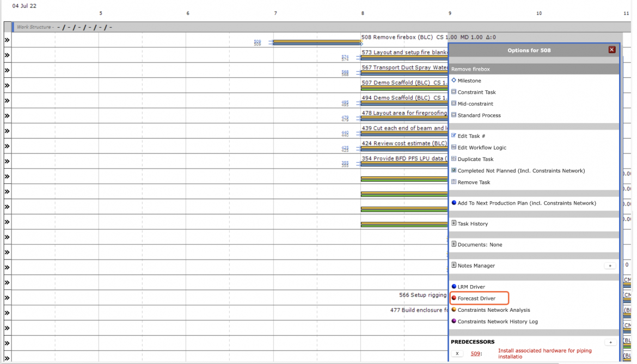Click the 574 dependency link label

345,58
